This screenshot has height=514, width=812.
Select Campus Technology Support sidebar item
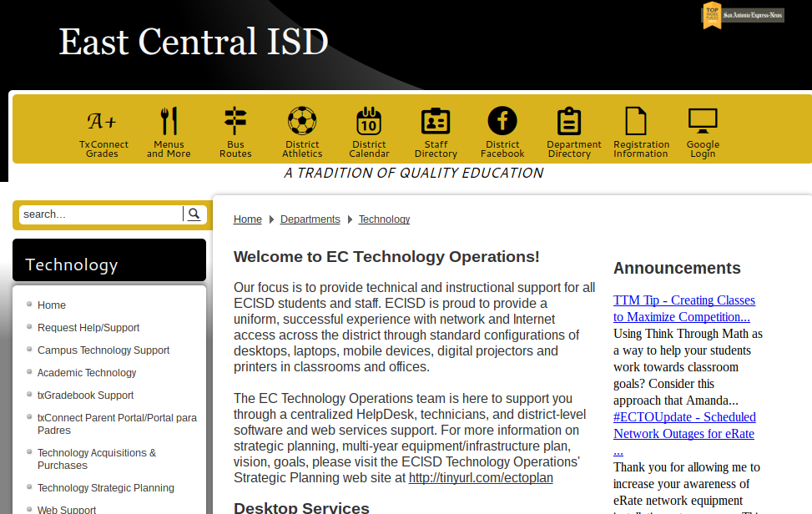(103, 350)
